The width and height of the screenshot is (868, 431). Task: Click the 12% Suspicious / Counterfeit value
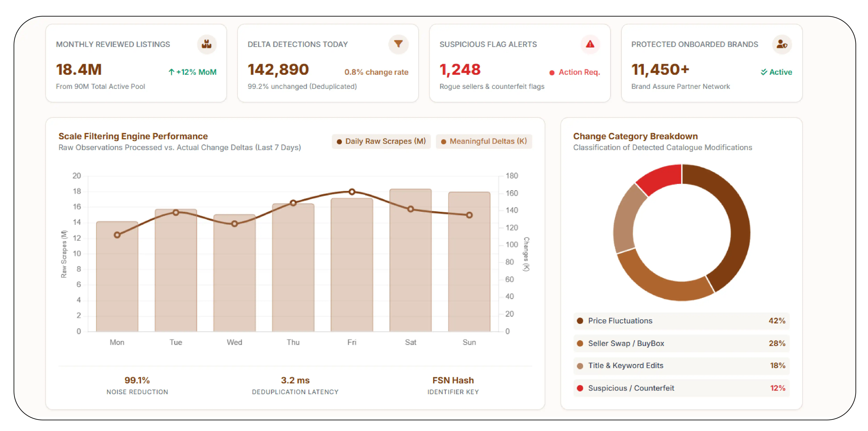point(778,388)
